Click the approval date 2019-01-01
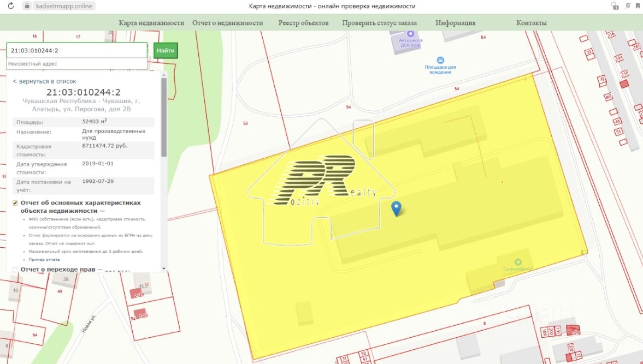The width and height of the screenshot is (643, 364). pyautogui.click(x=98, y=163)
